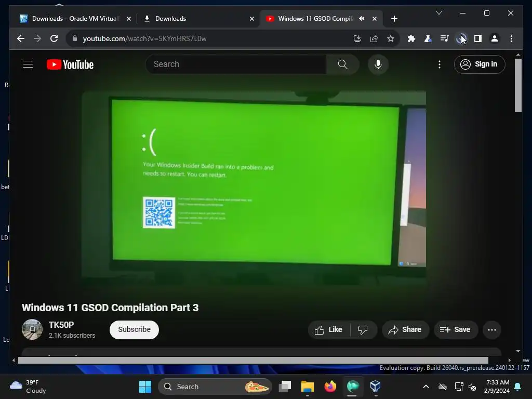View site information lock icon
This screenshot has height=399, width=532.
[x=75, y=38]
